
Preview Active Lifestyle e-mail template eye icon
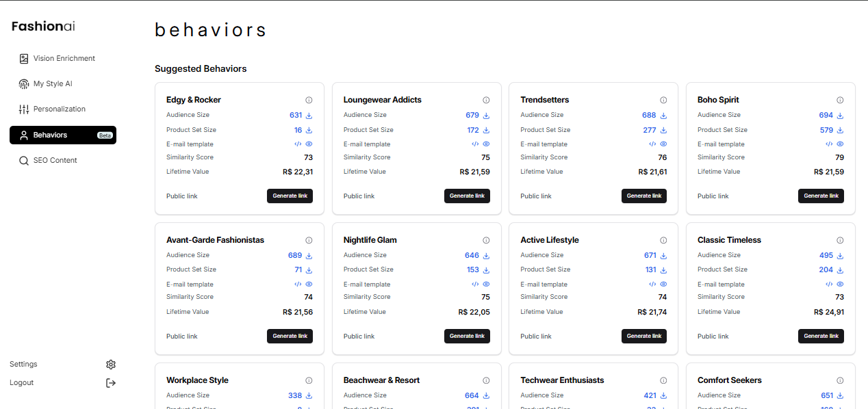663,285
